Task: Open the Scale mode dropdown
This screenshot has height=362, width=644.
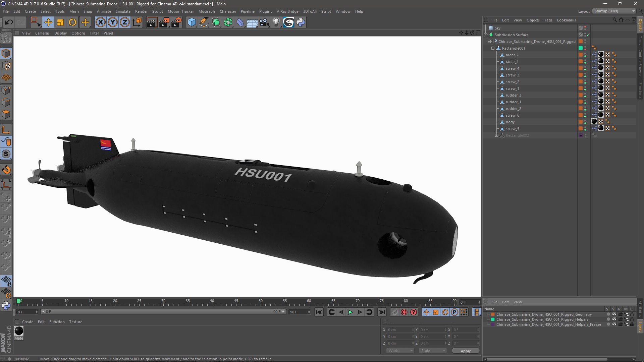Action: (x=433, y=351)
